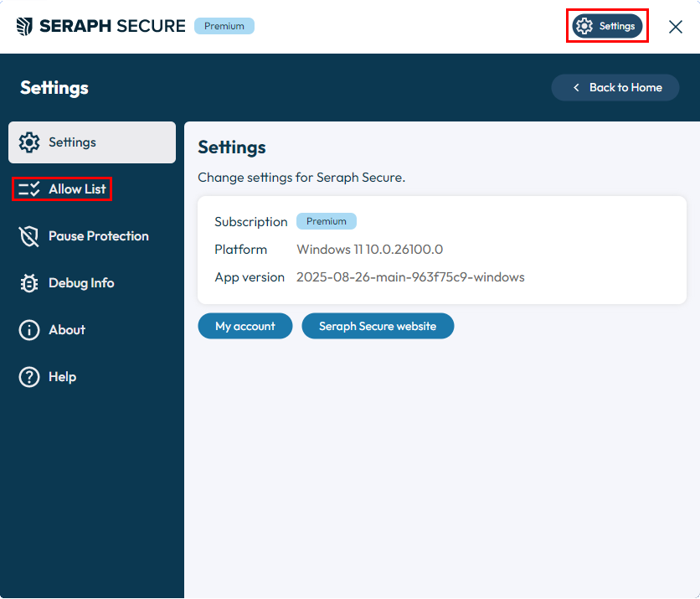Image resolution: width=700 pixels, height=599 pixels.
Task: Click the Subscription label
Action: pyautogui.click(x=251, y=221)
